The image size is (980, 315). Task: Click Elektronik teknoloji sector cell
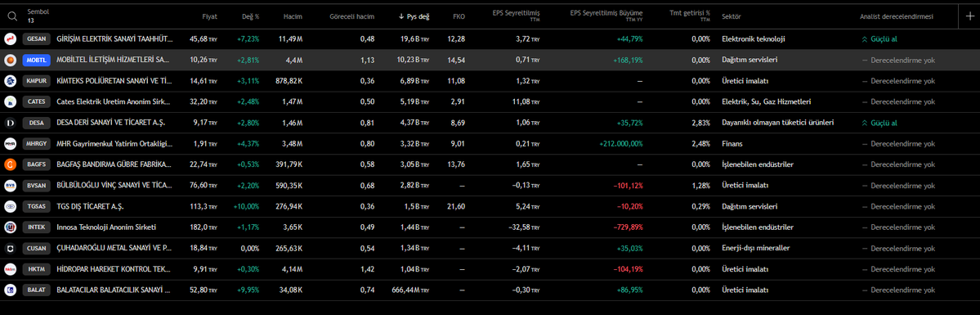pyautogui.click(x=753, y=39)
